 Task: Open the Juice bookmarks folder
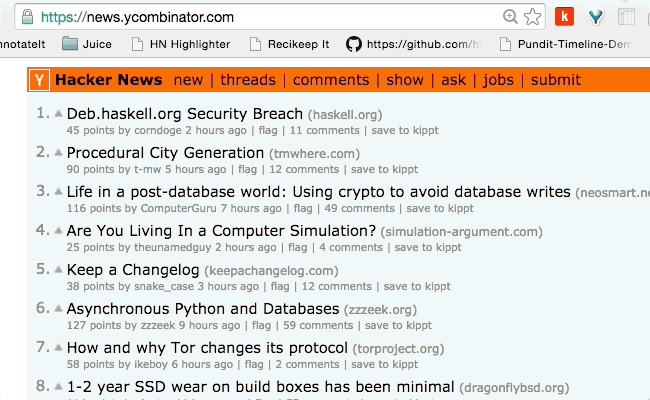[86, 44]
